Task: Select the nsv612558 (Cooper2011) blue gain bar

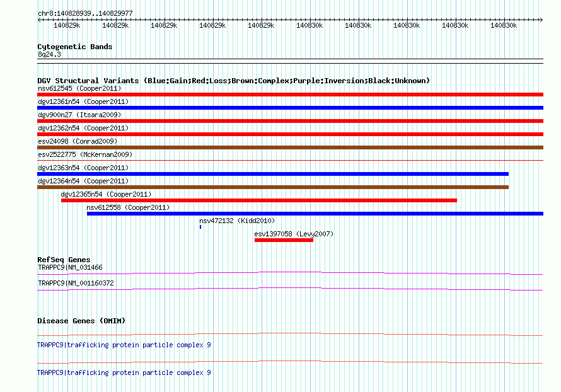Action: (315, 214)
